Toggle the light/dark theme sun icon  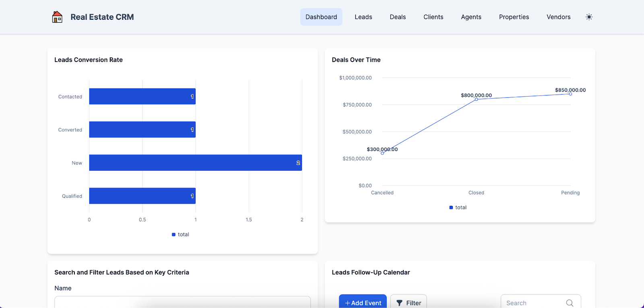tap(589, 17)
